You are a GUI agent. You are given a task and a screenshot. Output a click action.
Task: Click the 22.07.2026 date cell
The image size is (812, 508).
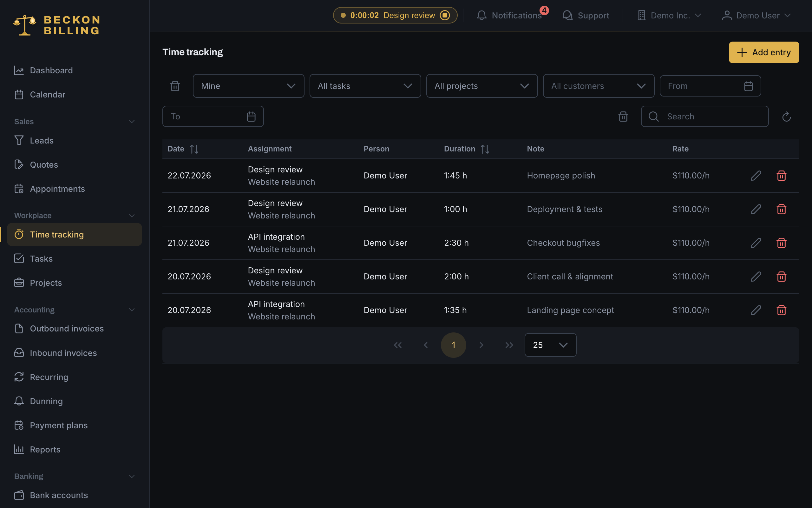pyautogui.click(x=189, y=176)
